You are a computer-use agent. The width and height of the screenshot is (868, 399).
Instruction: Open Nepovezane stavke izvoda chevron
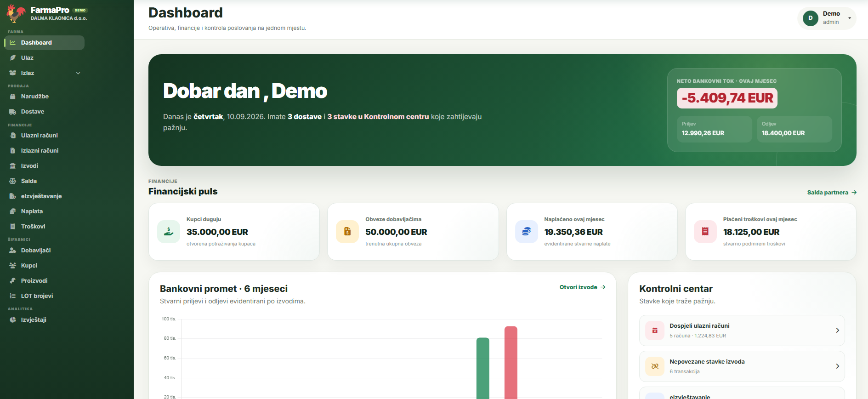tap(837, 366)
